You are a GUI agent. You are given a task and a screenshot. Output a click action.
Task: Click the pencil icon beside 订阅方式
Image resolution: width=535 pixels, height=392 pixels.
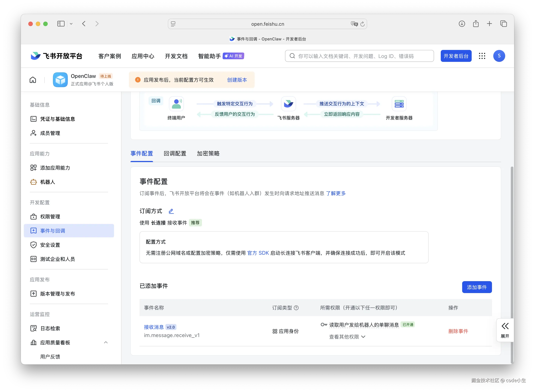click(171, 211)
